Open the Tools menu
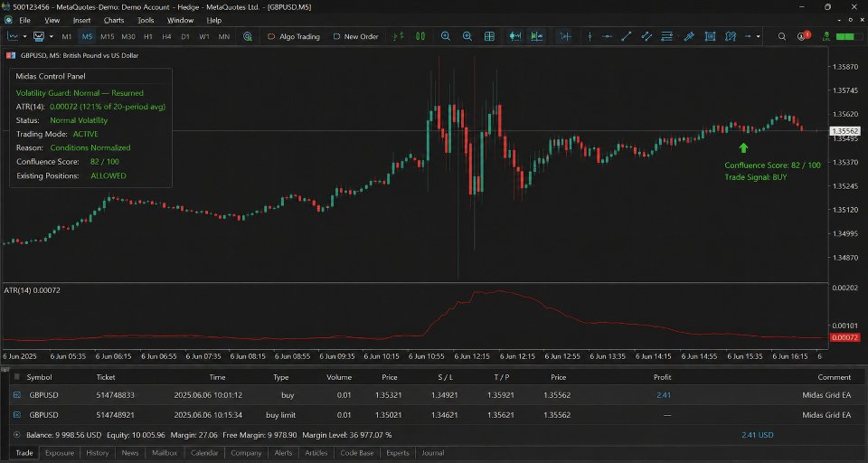Screen dimensions: 868x463 tap(146, 20)
